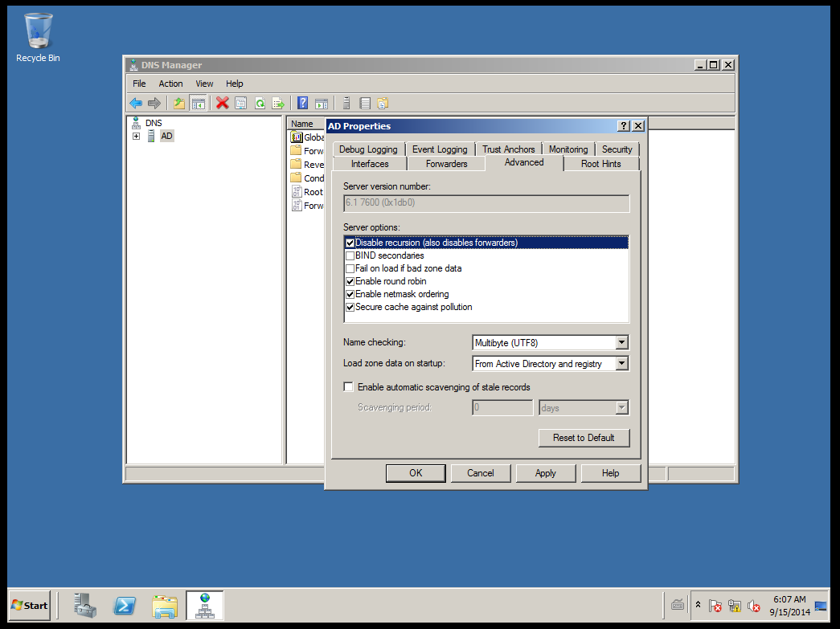Uncheck Enable netmask ordering

coord(350,295)
